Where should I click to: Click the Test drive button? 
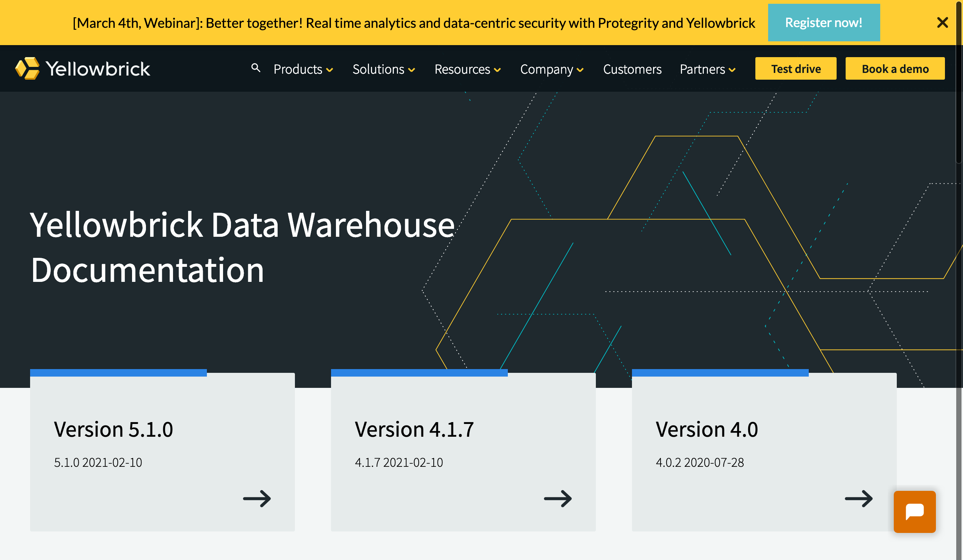click(796, 68)
